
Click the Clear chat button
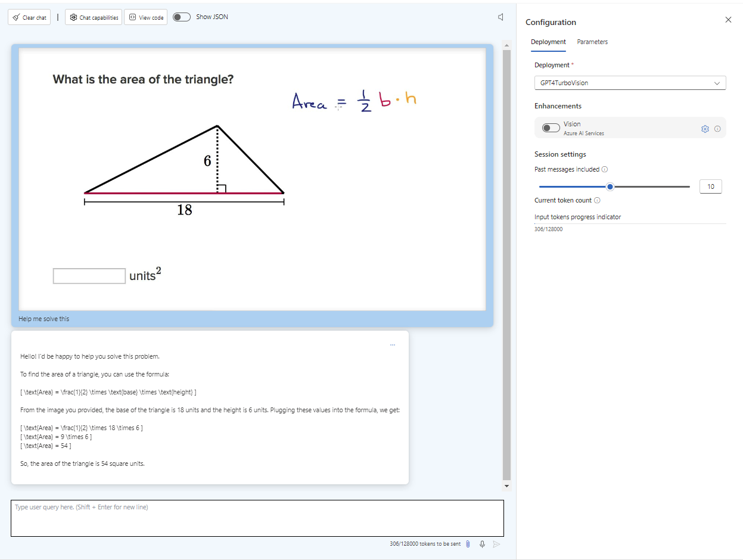[30, 17]
